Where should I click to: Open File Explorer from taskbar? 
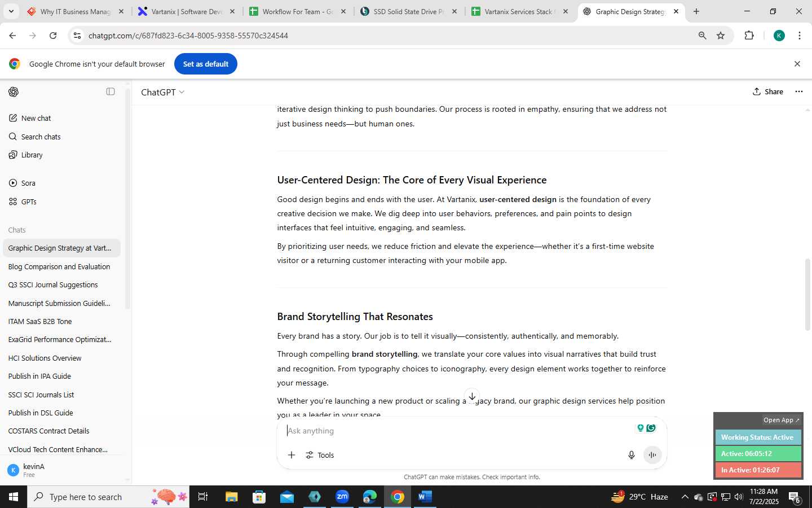click(x=232, y=497)
